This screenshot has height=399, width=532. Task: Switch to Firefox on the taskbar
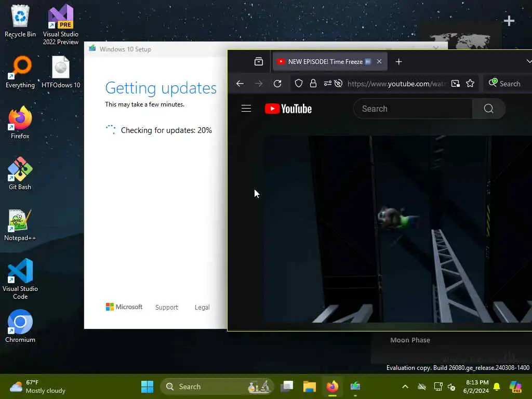click(332, 387)
